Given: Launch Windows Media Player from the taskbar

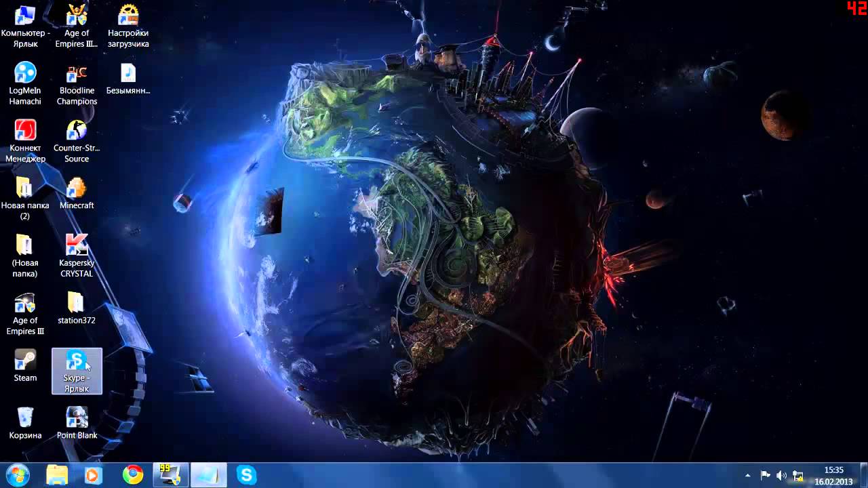Looking at the screenshot, I should coord(94,475).
